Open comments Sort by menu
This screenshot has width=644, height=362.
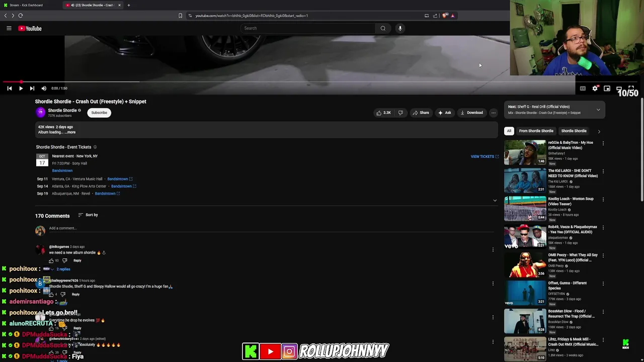[88, 215]
